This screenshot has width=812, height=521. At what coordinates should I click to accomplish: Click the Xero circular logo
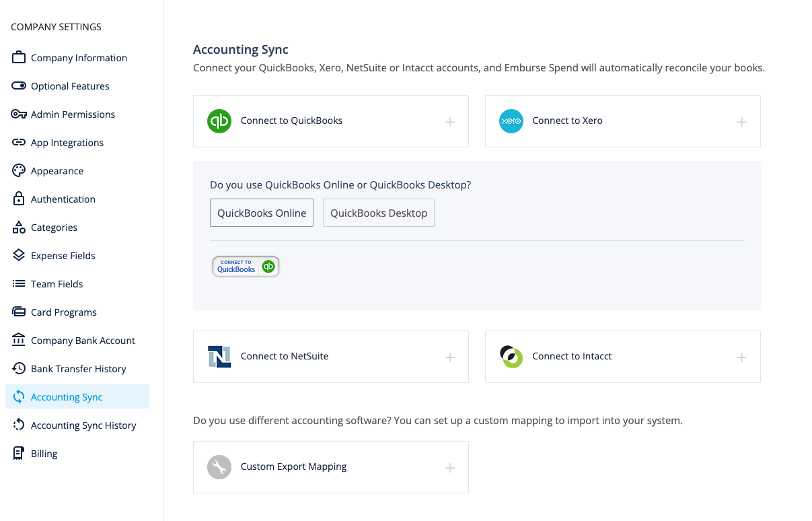(x=511, y=120)
